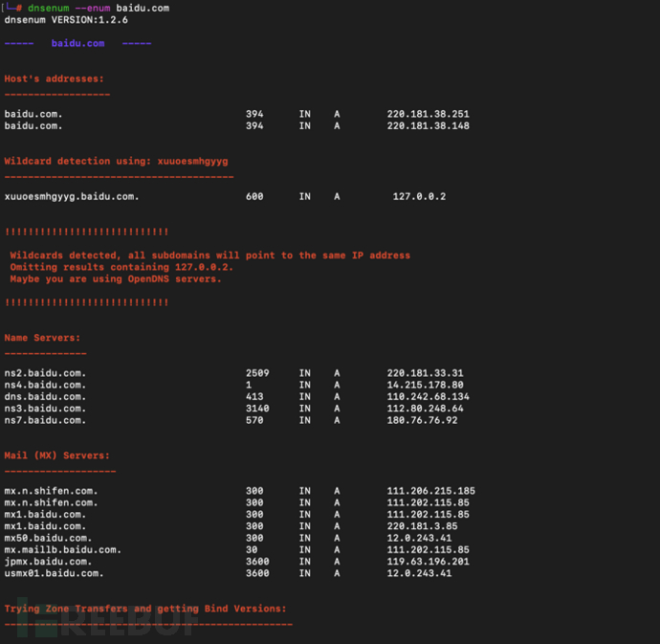Screen dimensions: 660x644
Task: Click ns4.baidu.com. hostname
Action: (46, 385)
